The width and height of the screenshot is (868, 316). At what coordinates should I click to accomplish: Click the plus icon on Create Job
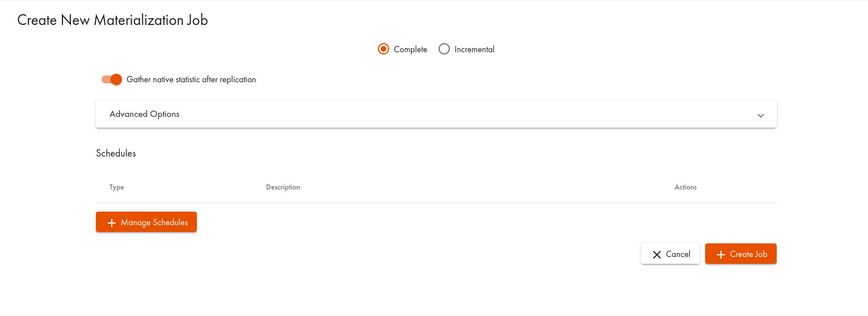point(721,255)
